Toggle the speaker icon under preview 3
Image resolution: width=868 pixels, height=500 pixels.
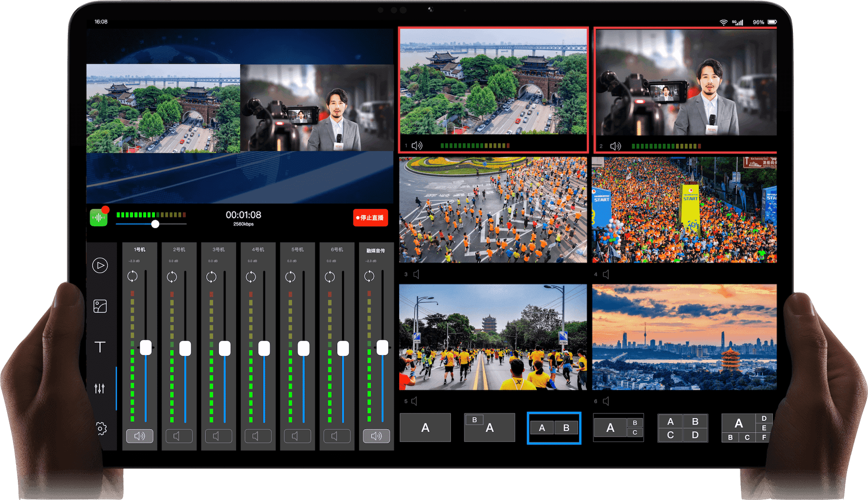[x=416, y=274]
